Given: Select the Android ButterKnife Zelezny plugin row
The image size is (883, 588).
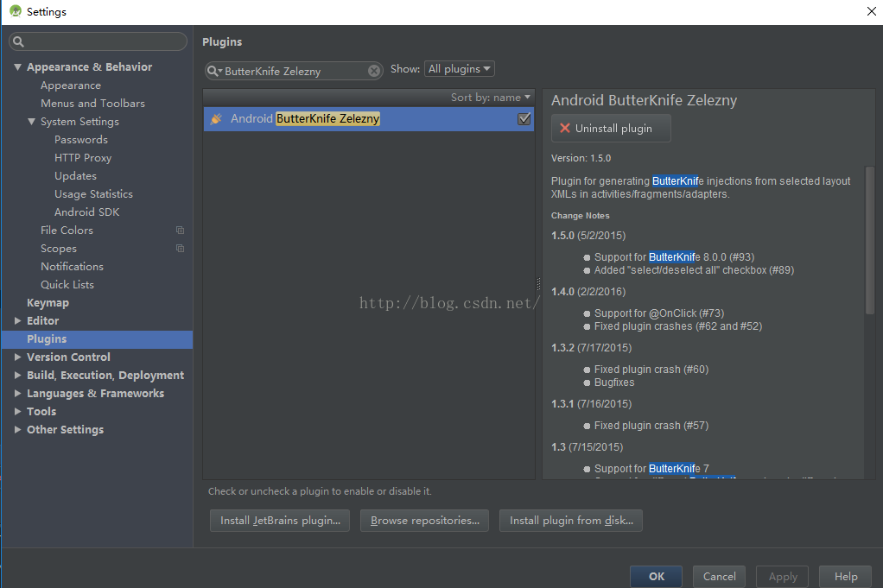Looking at the screenshot, I should pyautogui.click(x=369, y=119).
